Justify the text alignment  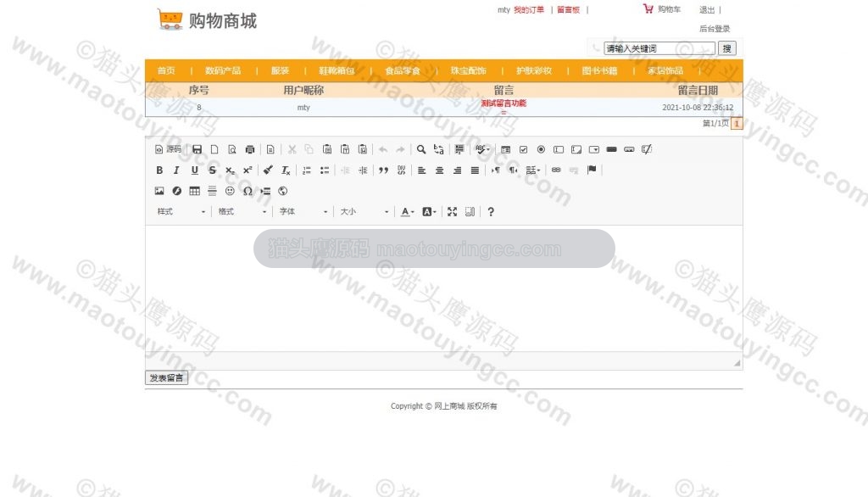(x=475, y=170)
